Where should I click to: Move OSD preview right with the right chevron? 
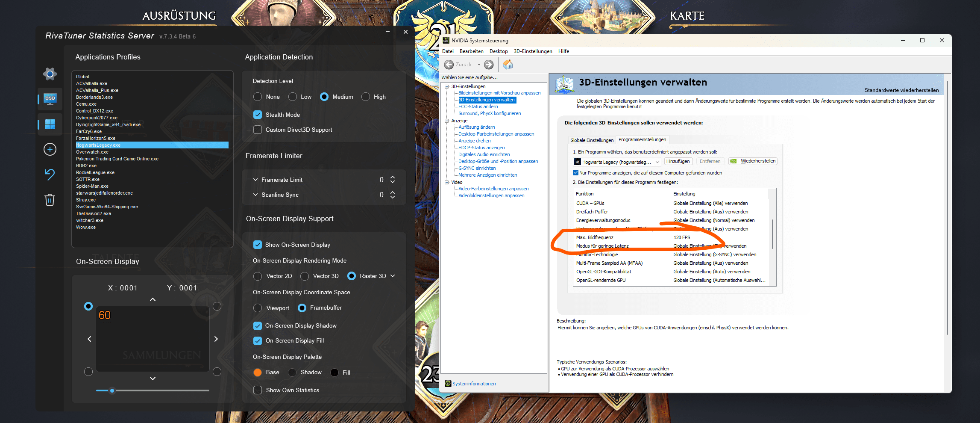pyautogui.click(x=216, y=339)
